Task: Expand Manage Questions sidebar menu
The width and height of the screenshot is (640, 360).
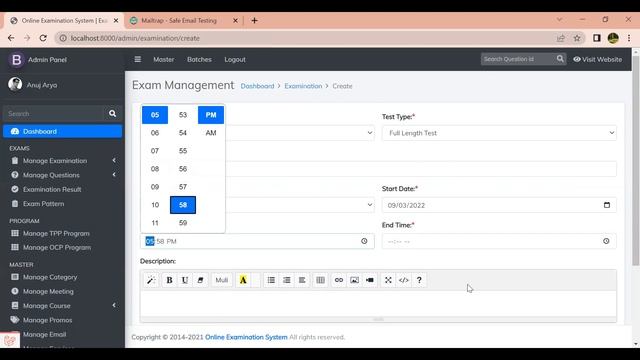Action: 62,175
